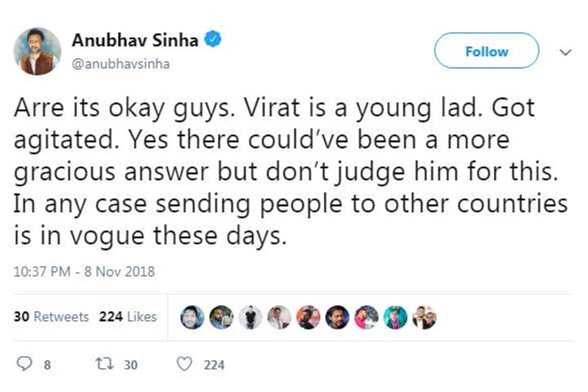Like the tweet with the heart icon
The height and width of the screenshot is (392, 588).
point(184,365)
